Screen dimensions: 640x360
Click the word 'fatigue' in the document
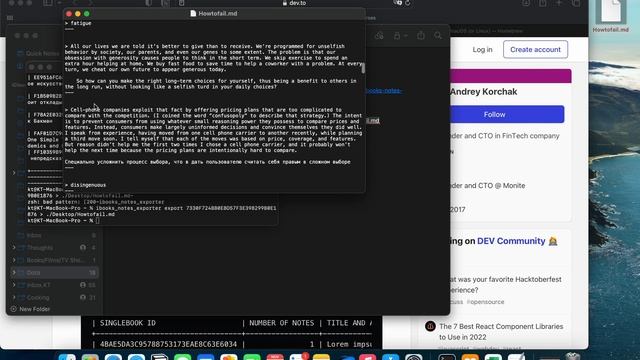81,23
